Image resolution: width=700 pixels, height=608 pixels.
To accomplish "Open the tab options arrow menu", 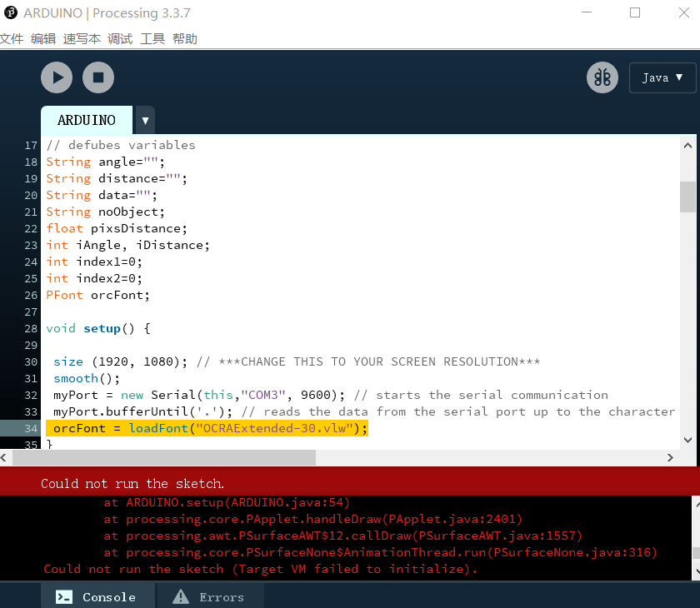I will pyautogui.click(x=145, y=121).
